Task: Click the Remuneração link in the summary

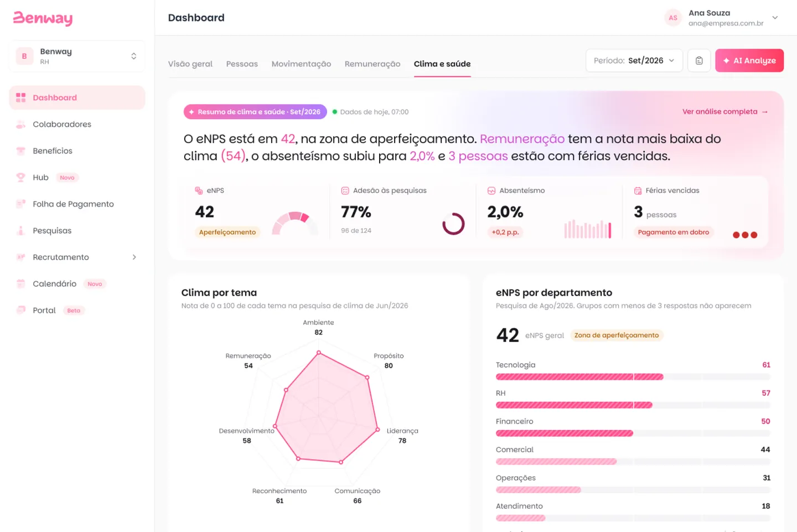Action: click(x=522, y=139)
